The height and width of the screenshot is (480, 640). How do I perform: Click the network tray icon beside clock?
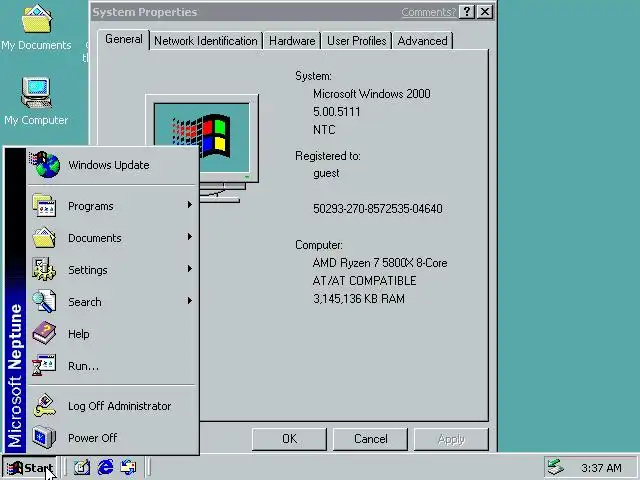click(556, 467)
